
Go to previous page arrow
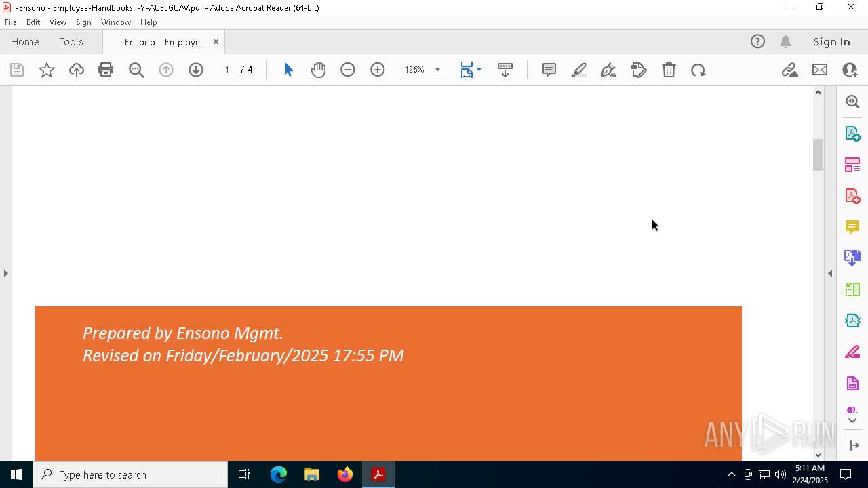(166, 70)
